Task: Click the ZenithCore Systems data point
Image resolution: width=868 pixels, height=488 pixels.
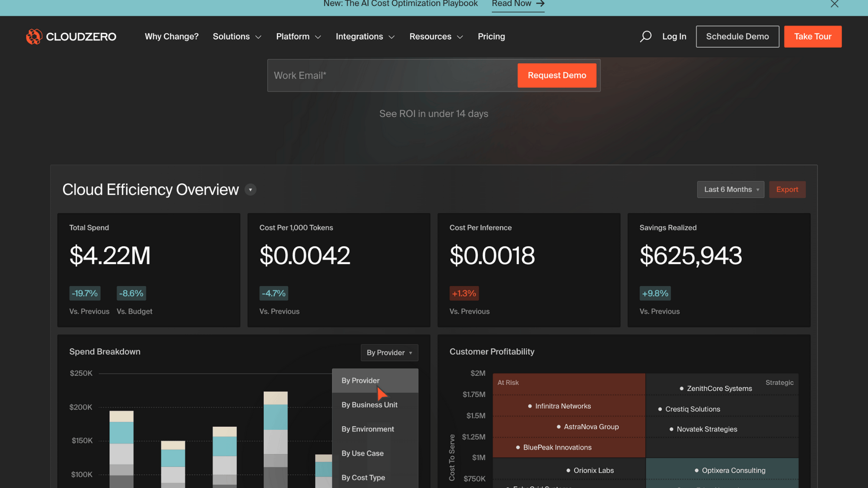Action: 681,389
